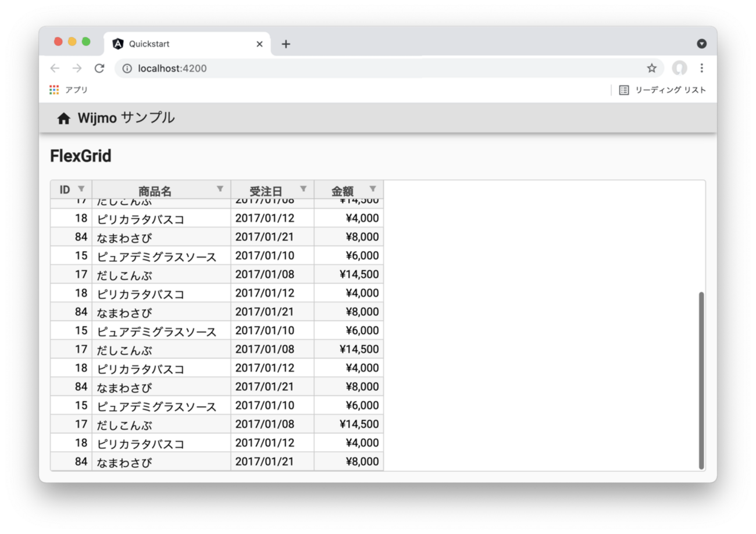The width and height of the screenshot is (756, 534).
Task: Open the 金額 column filter icon
Action: 373,188
